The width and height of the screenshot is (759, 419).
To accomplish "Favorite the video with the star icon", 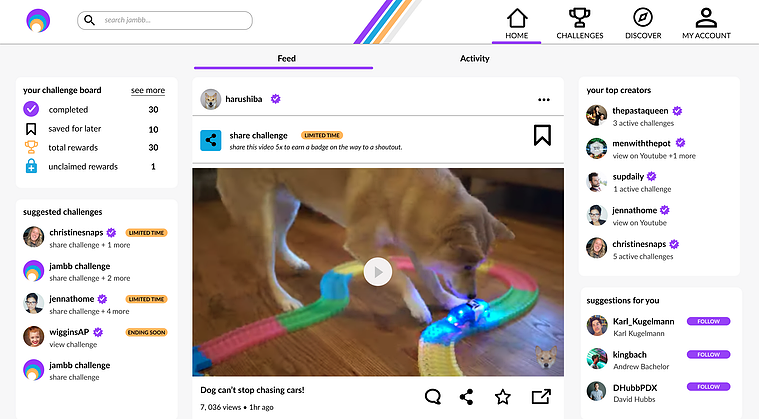I will pyautogui.click(x=503, y=397).
